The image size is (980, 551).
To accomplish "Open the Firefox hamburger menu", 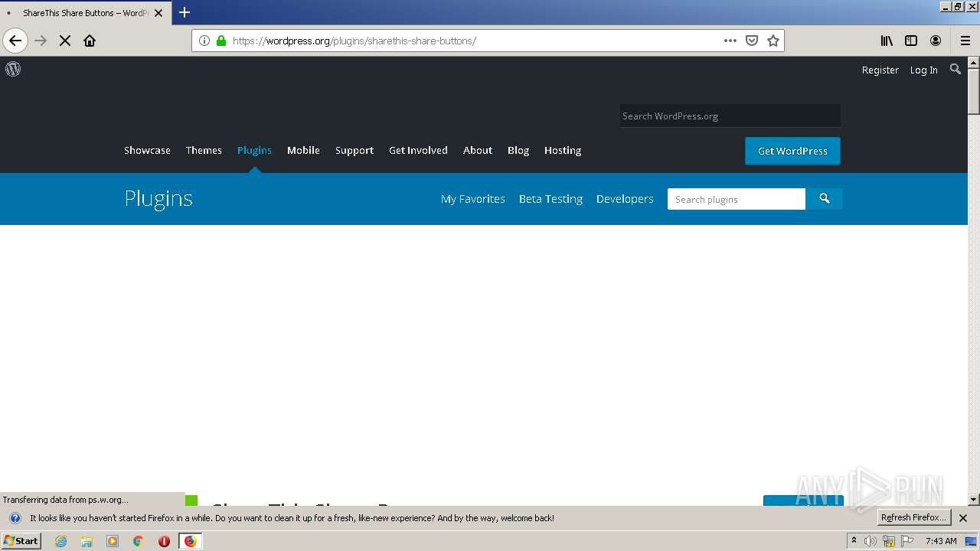I will pyautogui.click(x=965, y=41).
